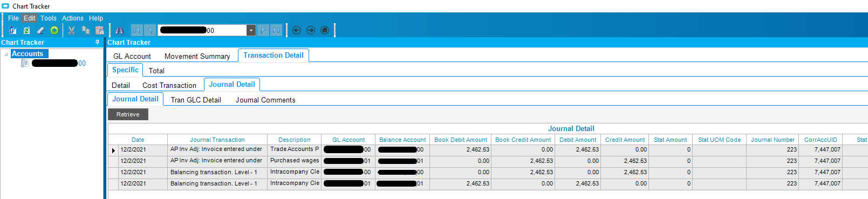868x199 pixels.
Task: Go to previous record arrow icon
Action: pos(150,30)
